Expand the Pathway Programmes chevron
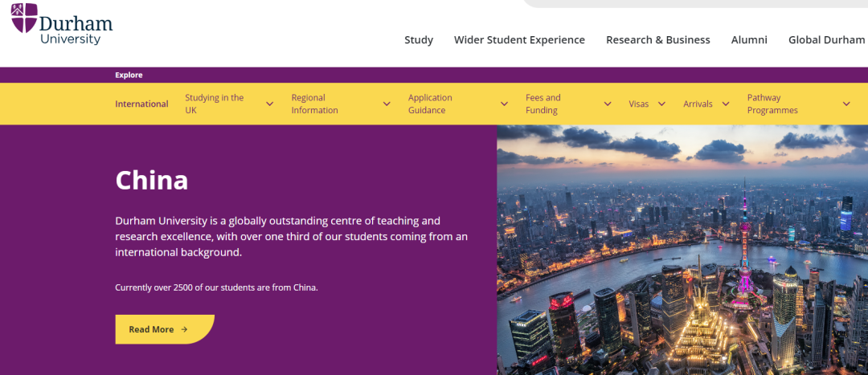 point(845,104)
